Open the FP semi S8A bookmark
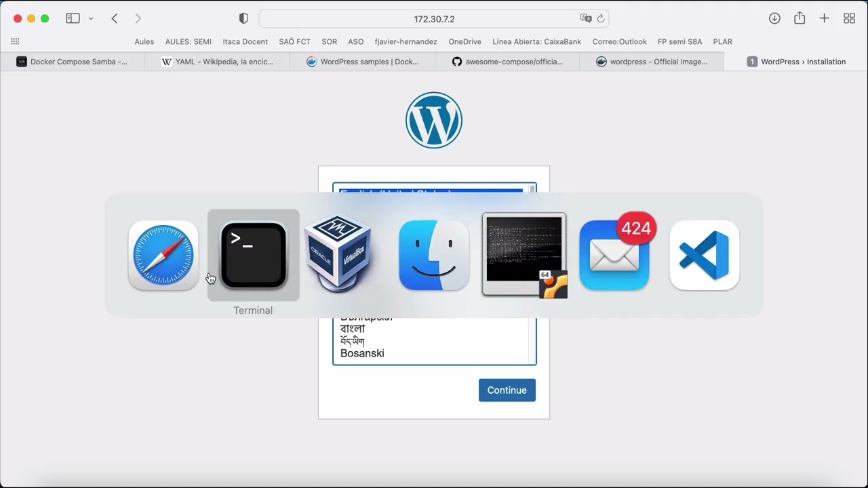Screen dimensions: 868x488 [680, 41]
